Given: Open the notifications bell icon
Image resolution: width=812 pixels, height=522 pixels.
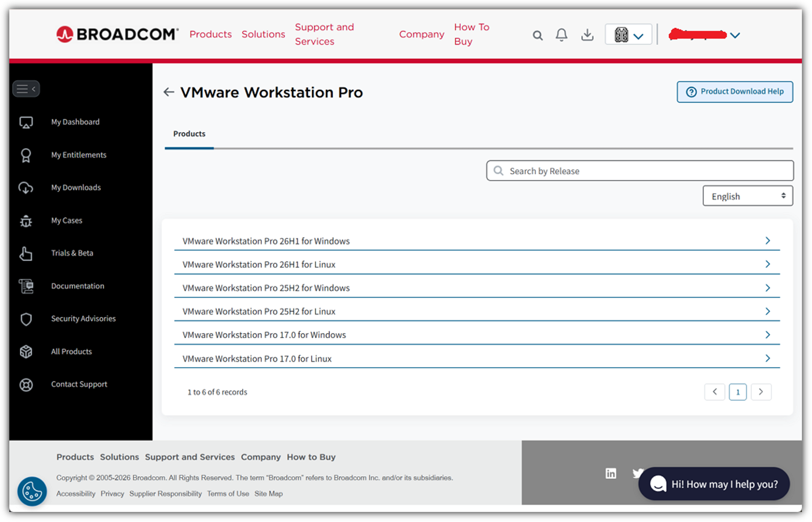Looking at the screenshot, I should coord(562,35).
